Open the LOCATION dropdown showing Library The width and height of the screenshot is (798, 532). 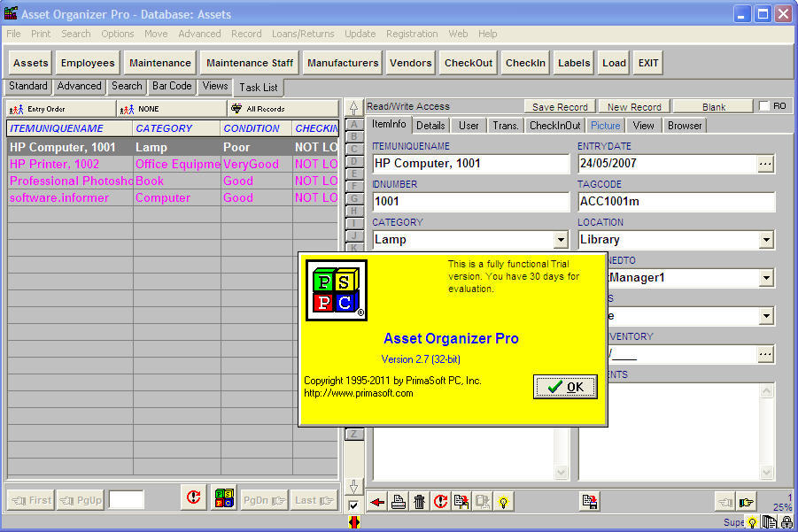click(764, 240)
